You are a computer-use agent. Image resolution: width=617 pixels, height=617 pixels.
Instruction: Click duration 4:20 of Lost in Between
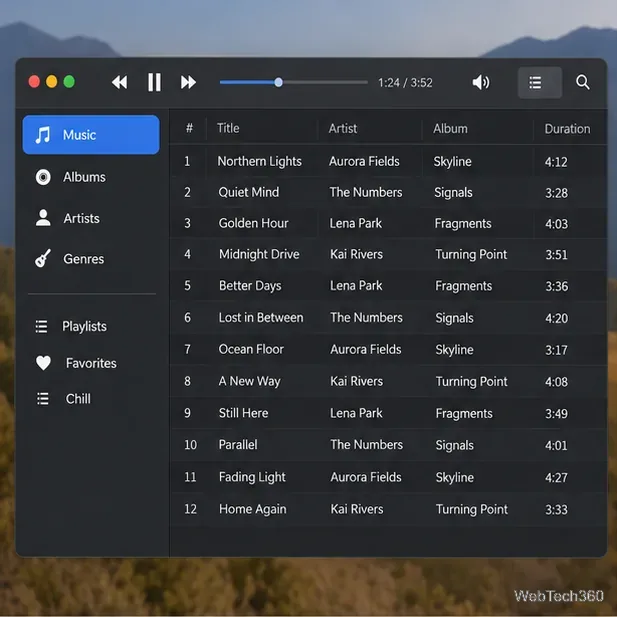(556, 318)
